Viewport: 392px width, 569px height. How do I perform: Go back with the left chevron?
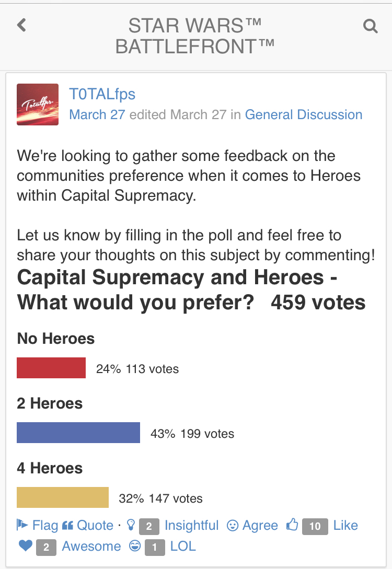pyautogui.click(x=22, y=25)
